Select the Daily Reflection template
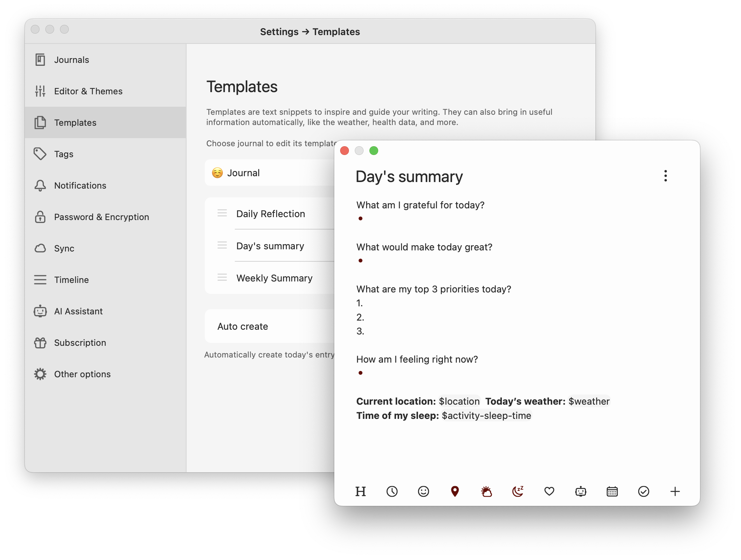 coord(270,213)
